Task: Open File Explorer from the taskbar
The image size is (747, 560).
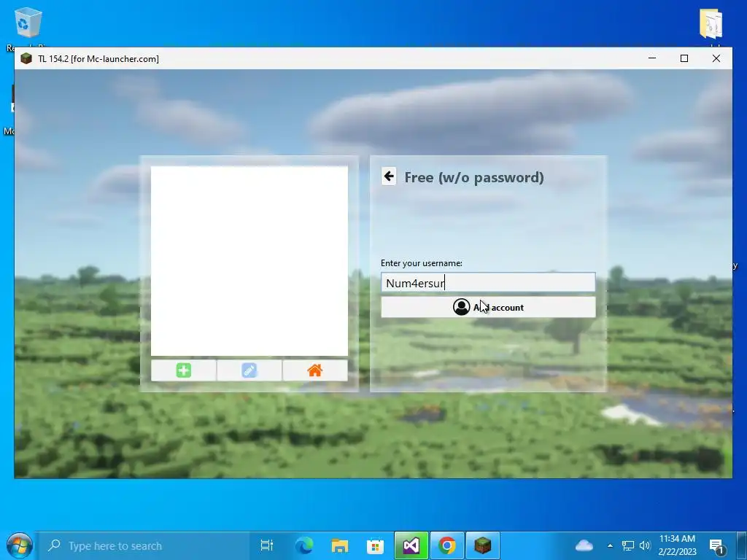Action: [x=339, y=545]
